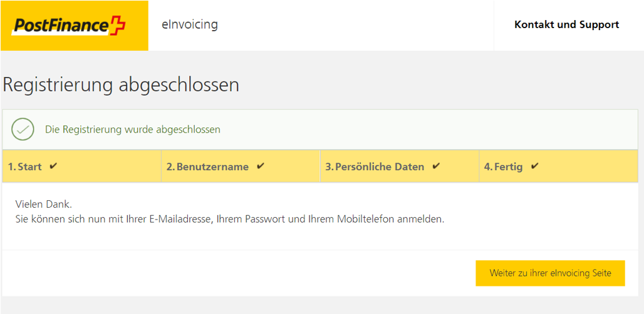Click the red Swiss cross in logo
This screenshot has width=644, height=314.
pyautogui.click(x=118, y=25)
